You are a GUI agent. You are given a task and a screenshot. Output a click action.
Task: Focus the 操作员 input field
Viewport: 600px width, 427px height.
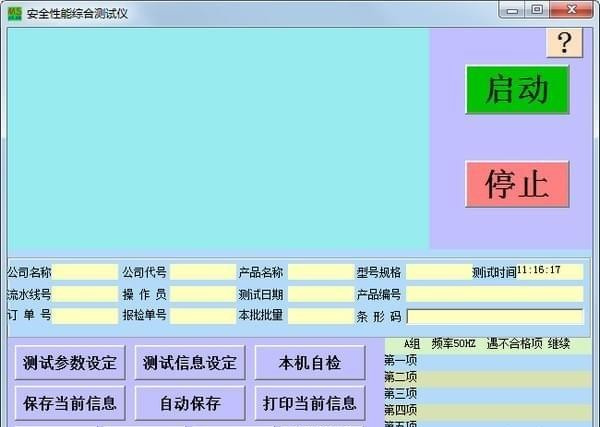[x=203, y=294]
